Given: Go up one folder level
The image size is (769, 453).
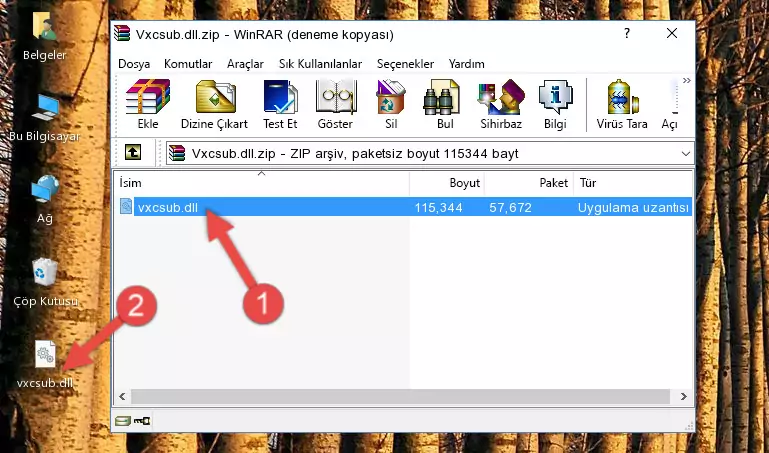Looking at the screenshot, I should point(133,152).
